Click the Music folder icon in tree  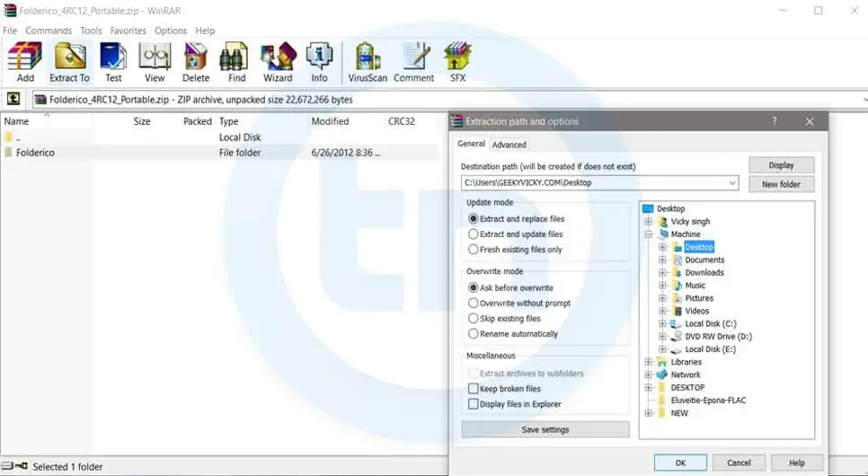(678, 285)
